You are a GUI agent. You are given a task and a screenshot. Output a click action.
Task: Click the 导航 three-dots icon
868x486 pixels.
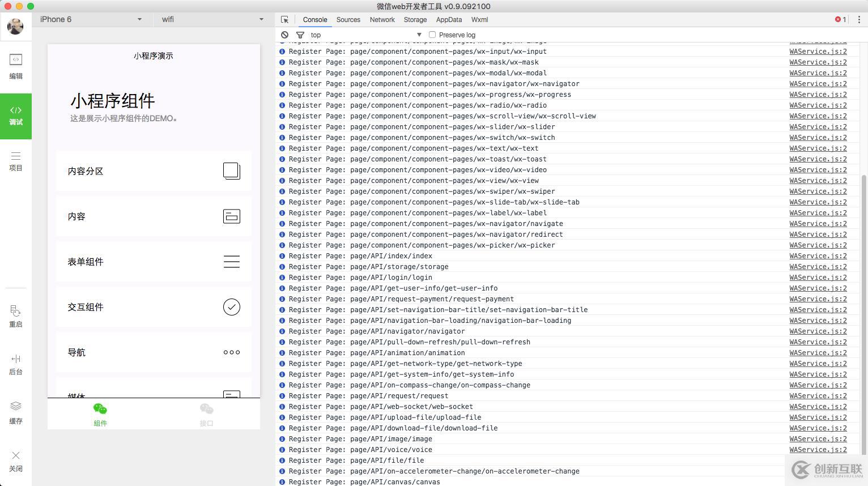(x=232, y=352)
